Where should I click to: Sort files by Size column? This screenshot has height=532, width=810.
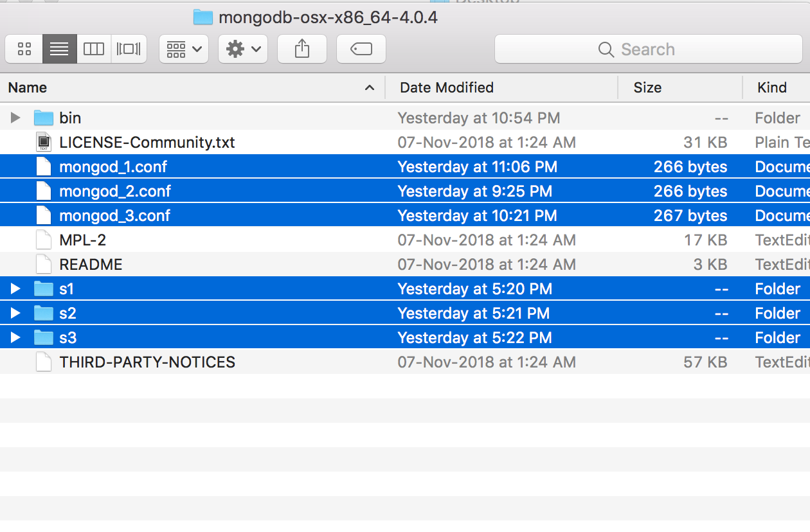pyautogui.click(x=647, y=87)
